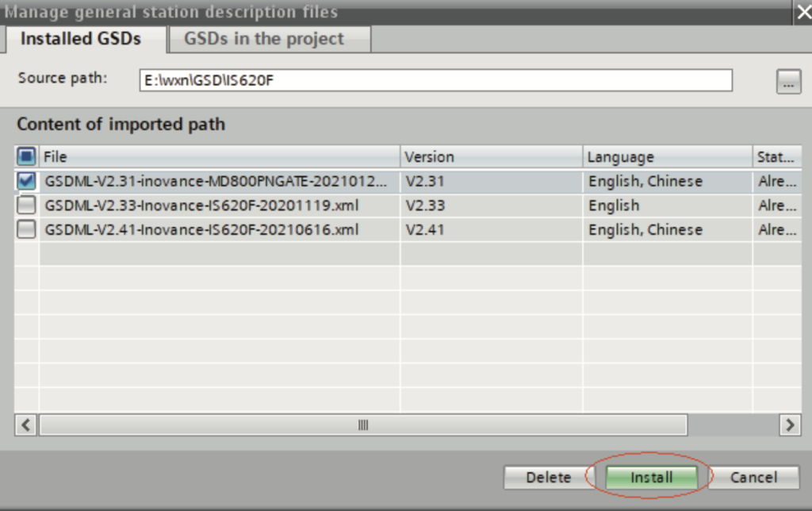Image resolution: width=812 pixels, height=511 pixels.
Task: Uncheck the GSDML-V2.31 MD800PNGATE file checkbox
Action: pyautogui.click(x=26, y=181)
